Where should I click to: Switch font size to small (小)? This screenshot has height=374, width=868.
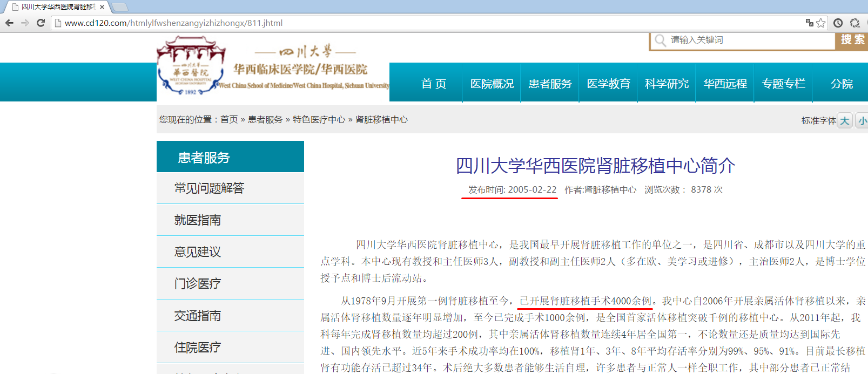[862, 120]
